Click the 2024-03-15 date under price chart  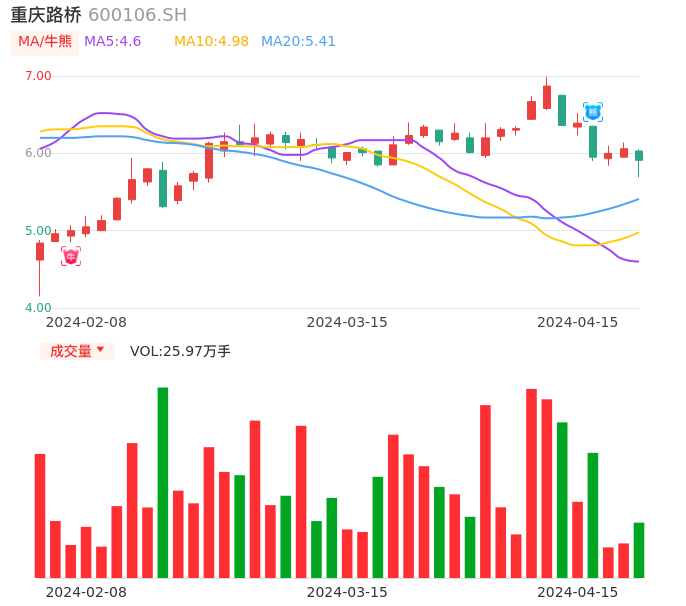pos(347,322)
